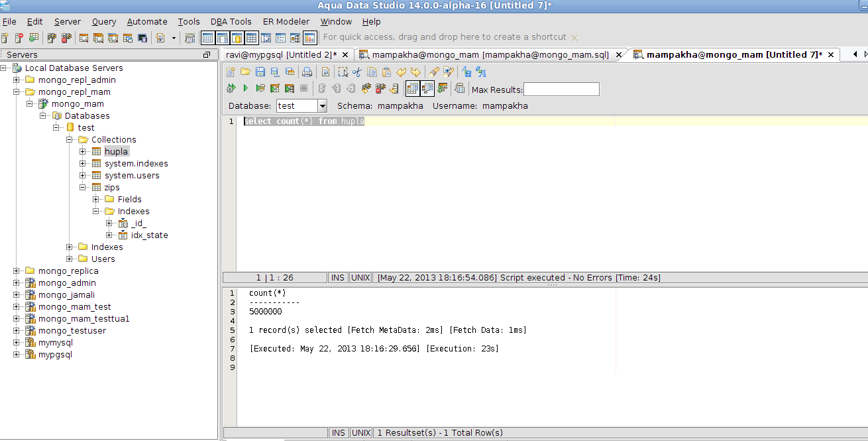Click the Cut scissors icon
868x441 pixels.
point(357,72)
